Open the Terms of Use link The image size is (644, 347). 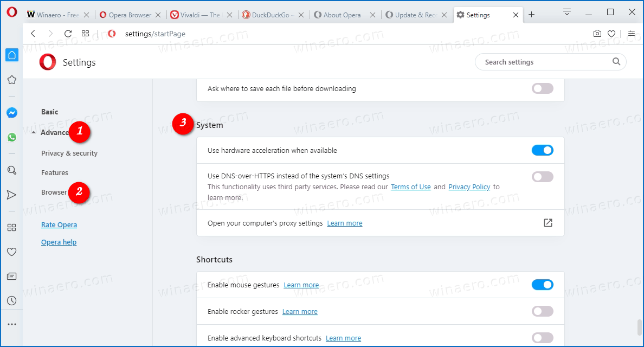tap(410, 187)
